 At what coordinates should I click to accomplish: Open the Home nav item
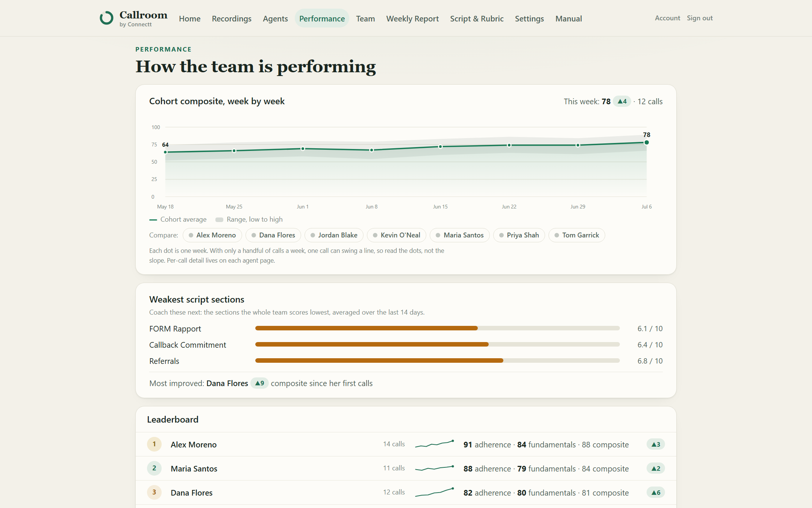pyautogui.click(x=189, y=18)
